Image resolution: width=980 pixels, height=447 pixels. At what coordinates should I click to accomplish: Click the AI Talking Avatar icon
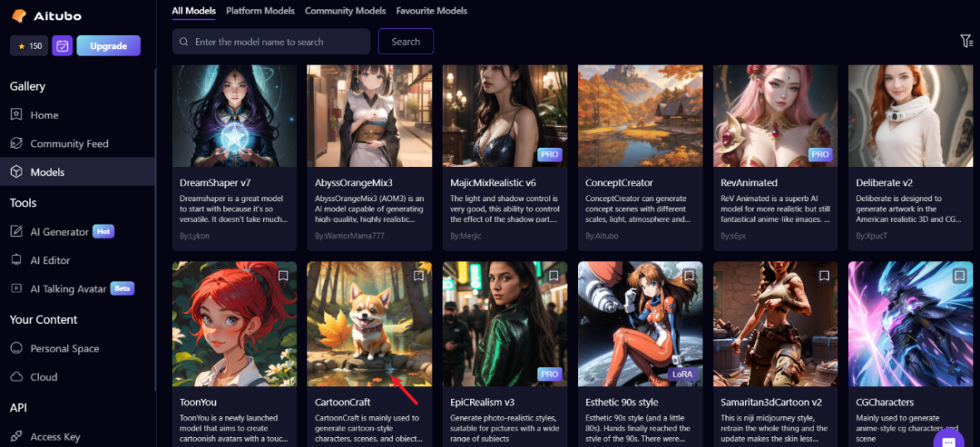[17, 288]
